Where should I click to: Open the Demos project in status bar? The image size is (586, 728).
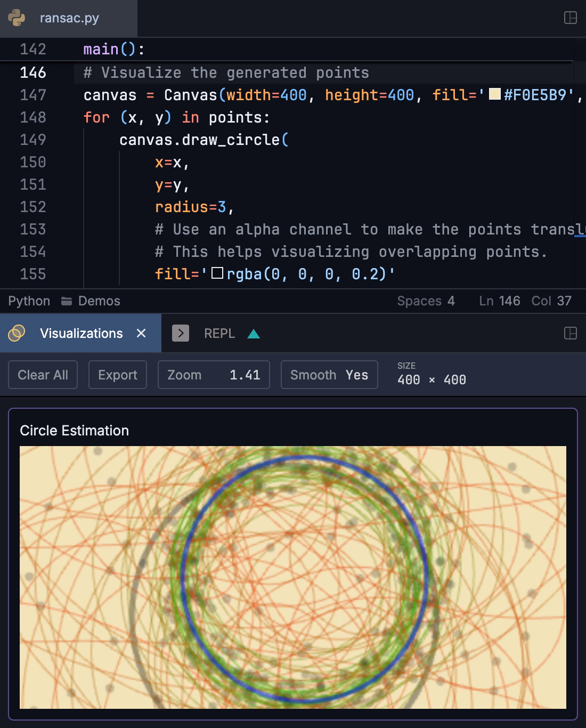click(91, 301)
